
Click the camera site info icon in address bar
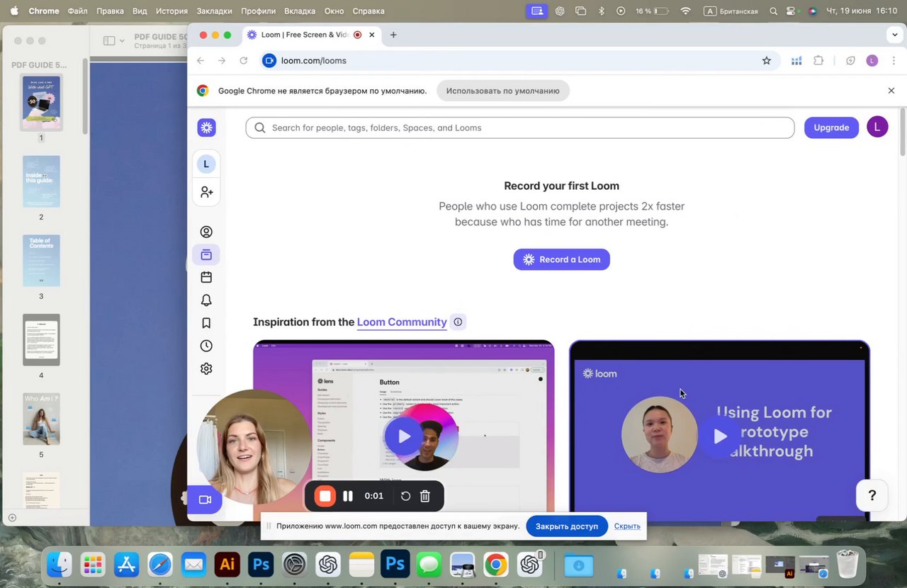coord(269,61)
